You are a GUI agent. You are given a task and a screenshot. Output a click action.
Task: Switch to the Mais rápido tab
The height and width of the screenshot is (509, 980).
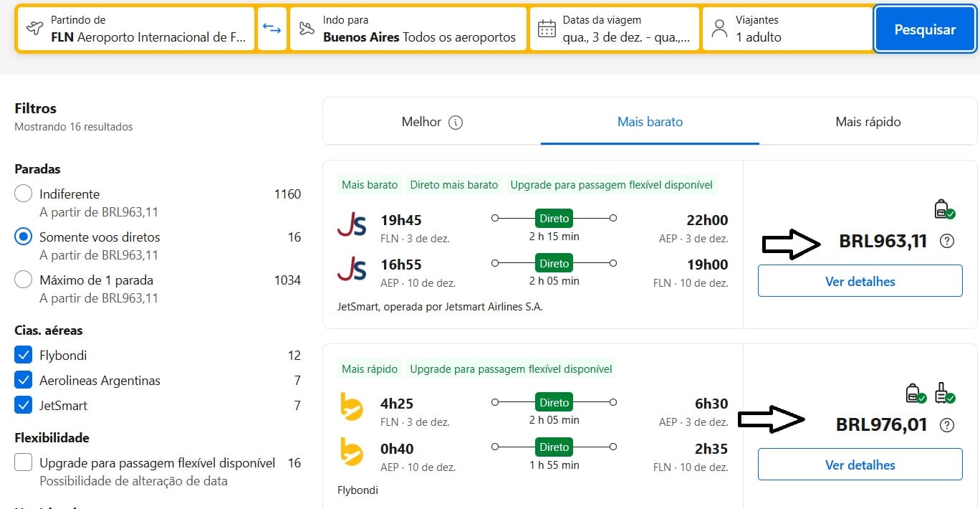[868, 123]
